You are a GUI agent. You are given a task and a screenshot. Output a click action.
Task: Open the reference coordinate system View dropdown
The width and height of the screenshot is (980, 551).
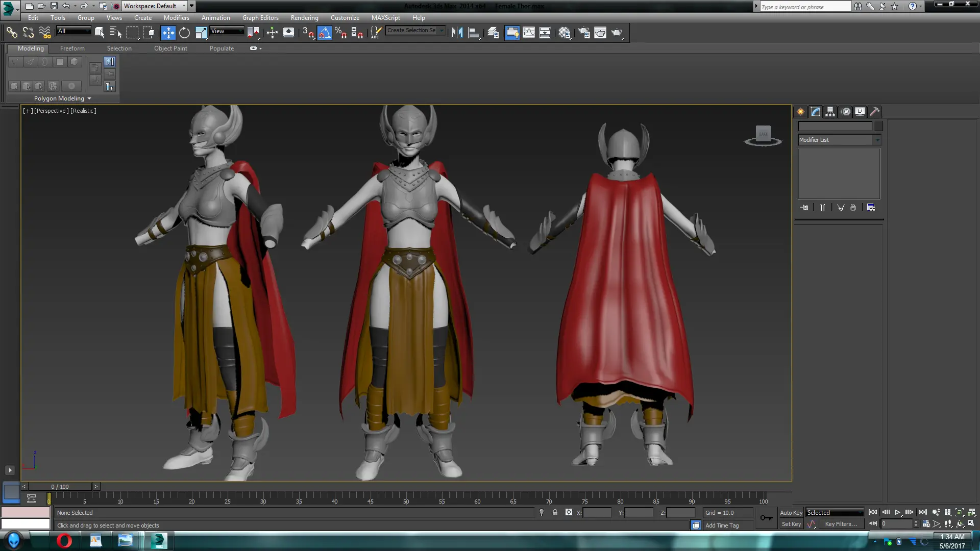(227, 31)
